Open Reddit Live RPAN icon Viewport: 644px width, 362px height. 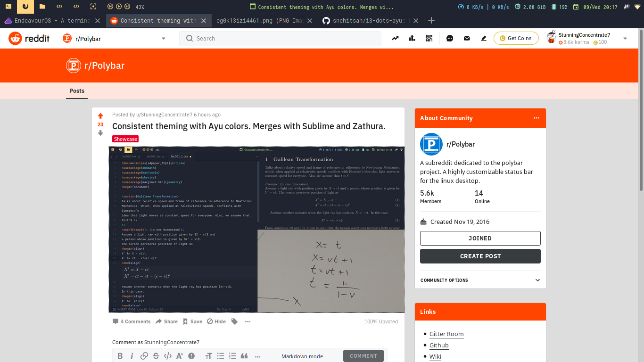[x=429, y=38]
